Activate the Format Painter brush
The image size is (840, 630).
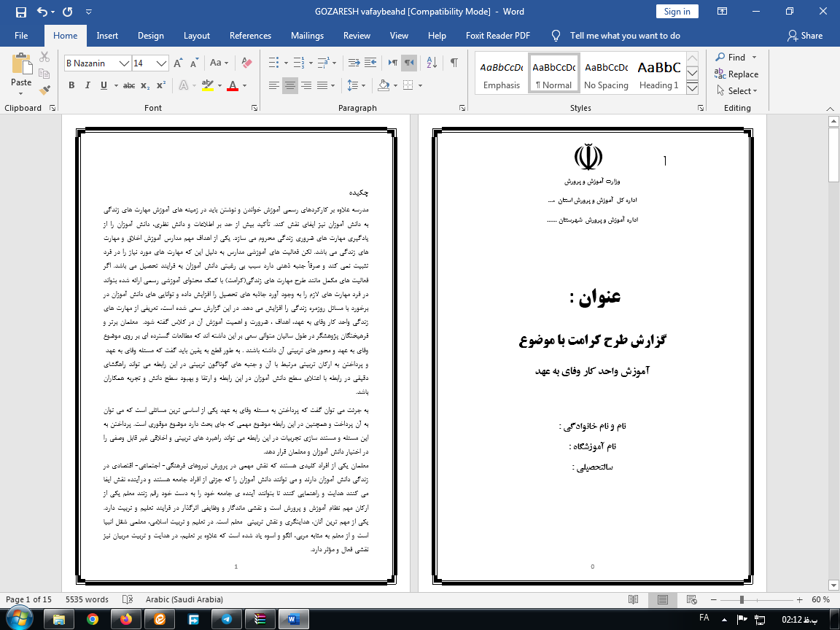pyautogui.click(x=44, y=90)
